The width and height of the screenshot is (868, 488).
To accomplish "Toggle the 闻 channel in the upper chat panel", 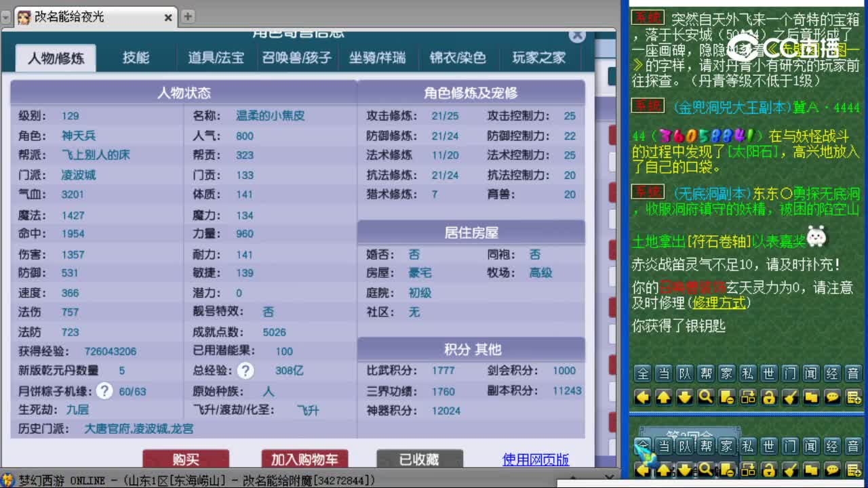I will pyautogui.click(x=811, y=373).
